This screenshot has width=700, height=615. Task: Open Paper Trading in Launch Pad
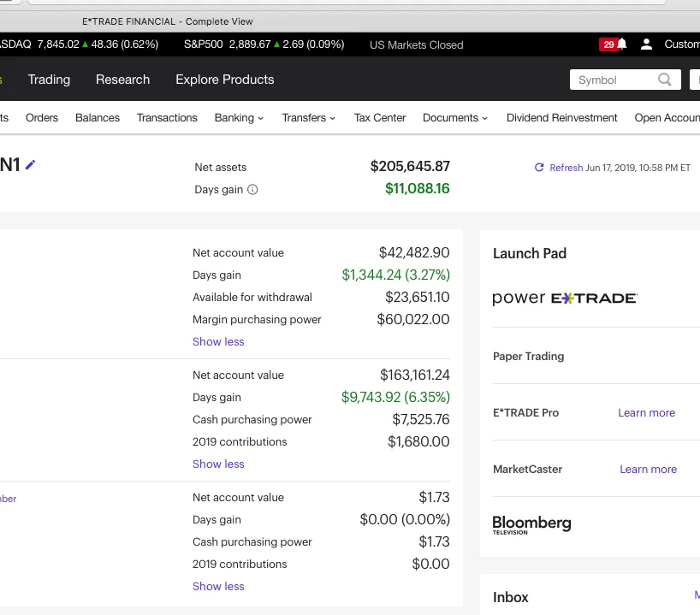(x=529, y=356)
